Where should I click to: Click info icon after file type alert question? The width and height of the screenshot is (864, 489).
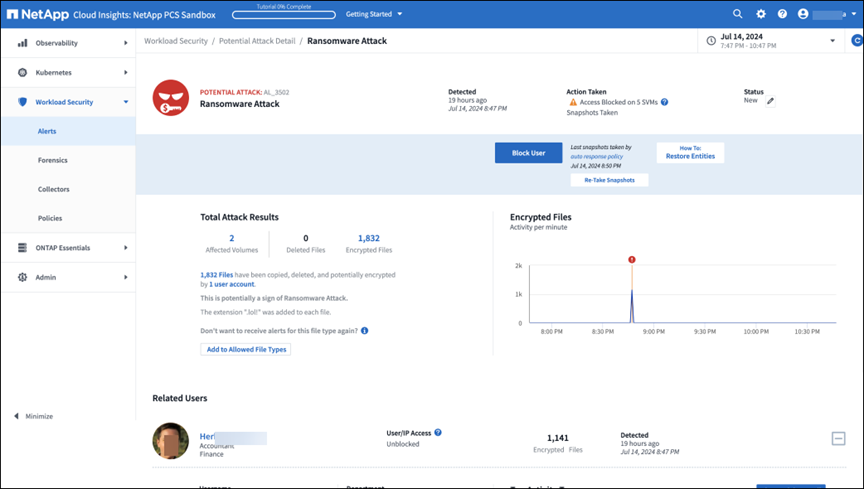(365, 330)
